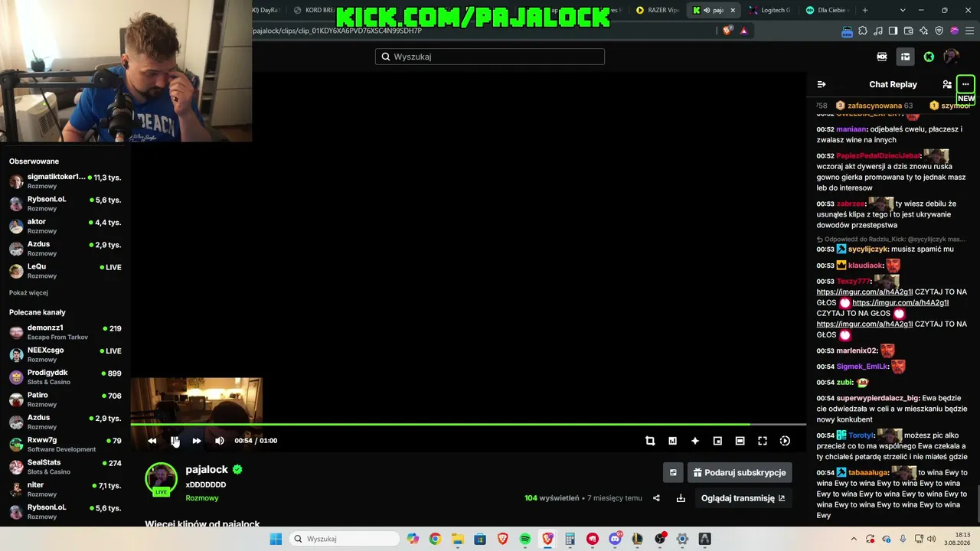Screen dimensions: 980x551
Task: Click the Windows taskbar search box
Action: pos(345,539)
